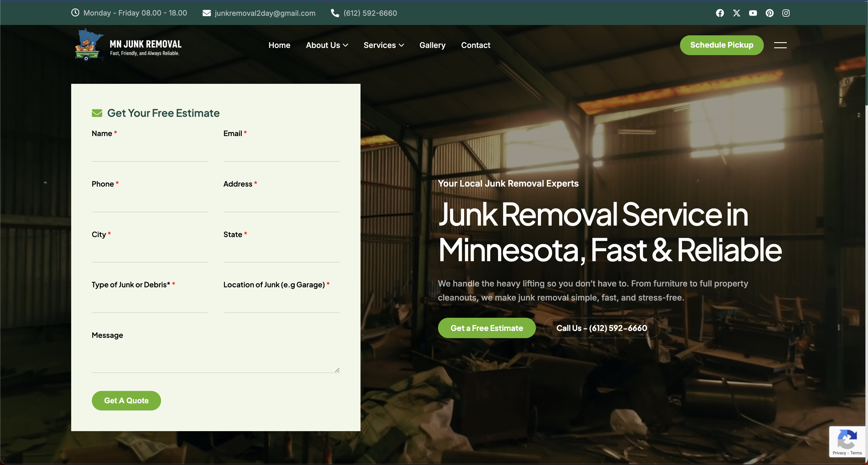
Task: Open the Instagram social icon
Action: (786, 13)
